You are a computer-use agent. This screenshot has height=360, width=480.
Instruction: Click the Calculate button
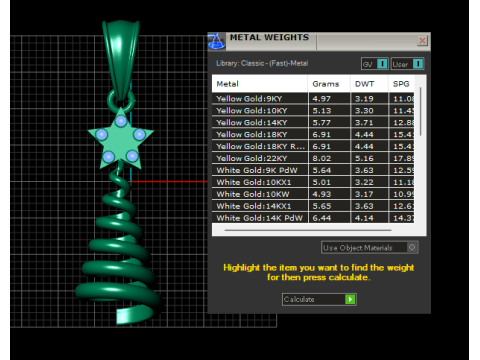319,299
